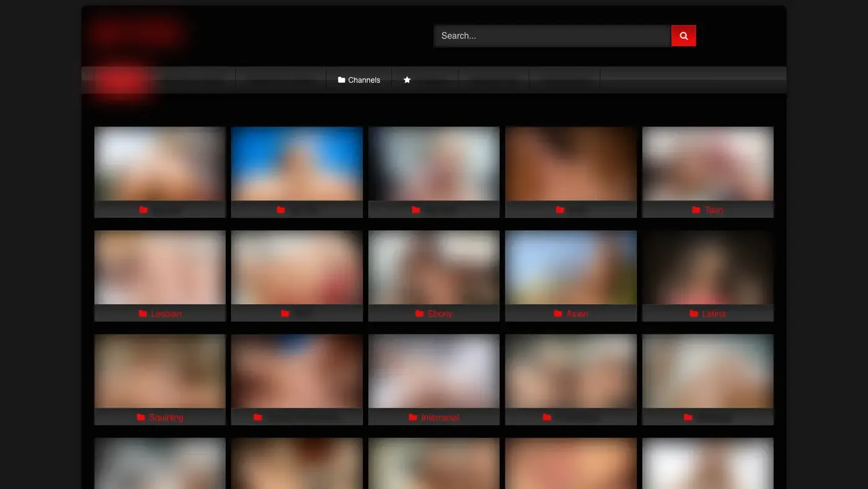Click the blurred red logo at top left

coord(136,32)
